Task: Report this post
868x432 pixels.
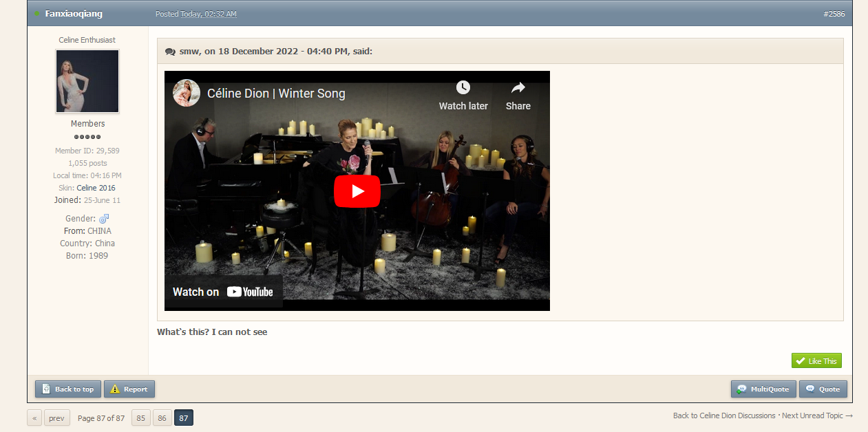Action: [129, 389]
